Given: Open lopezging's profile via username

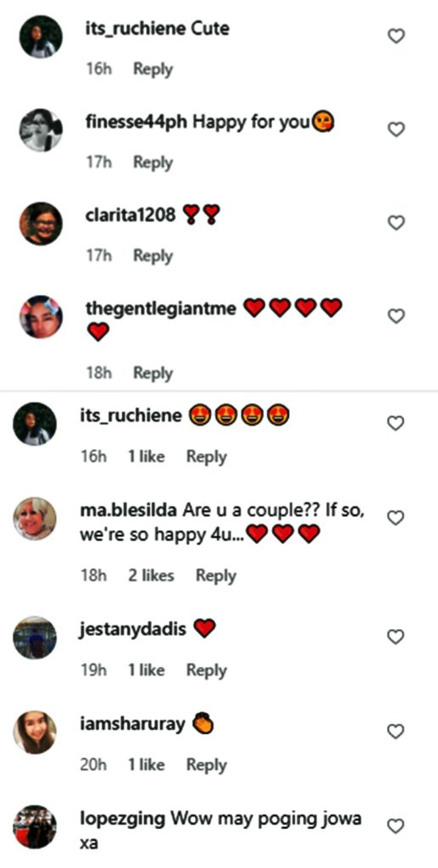Looking at the screenshot, I should click(x=122, y=819).
